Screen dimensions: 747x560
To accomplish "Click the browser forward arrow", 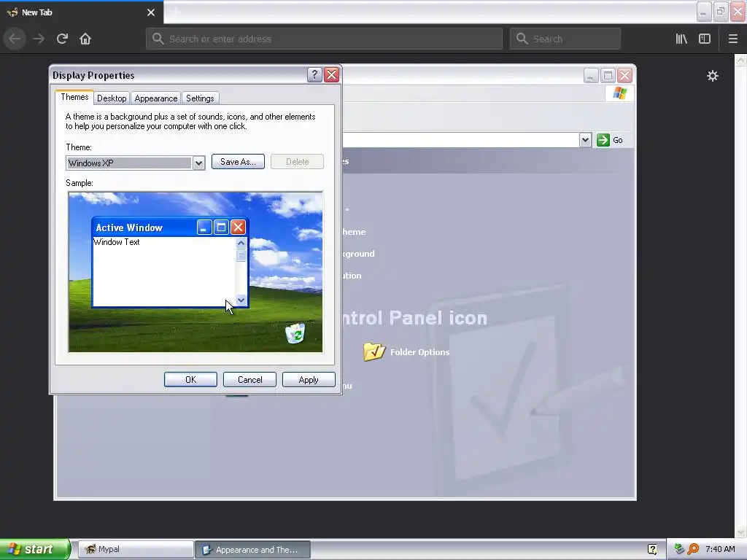I will [x=39, y=39].
